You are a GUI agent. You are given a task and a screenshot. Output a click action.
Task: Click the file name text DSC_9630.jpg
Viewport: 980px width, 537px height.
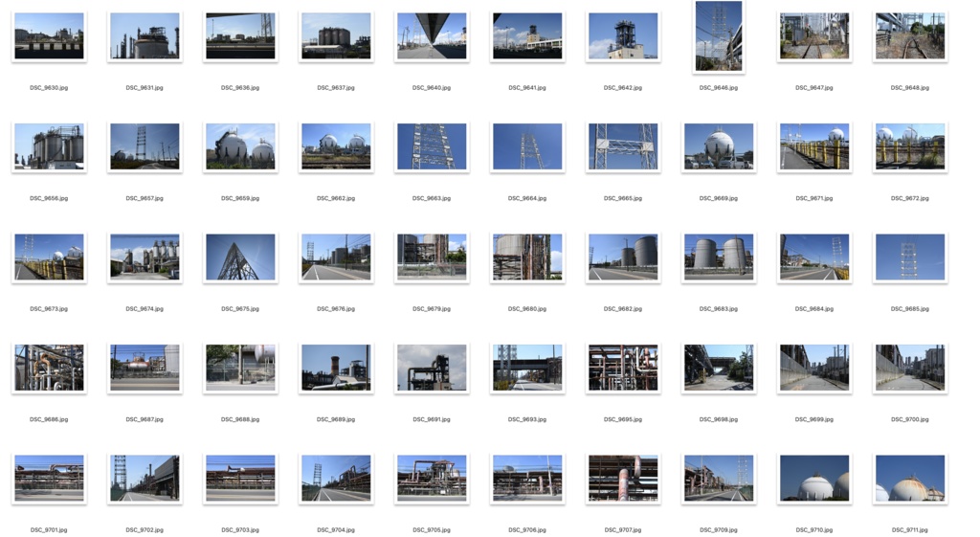tap(49, 88)
